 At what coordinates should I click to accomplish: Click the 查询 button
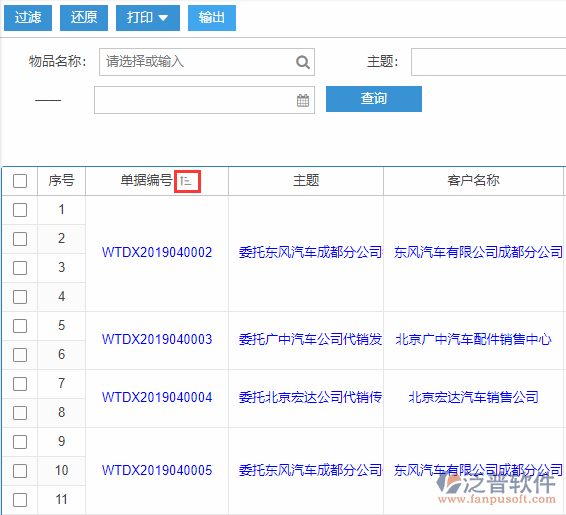click(x=374, y=99)
